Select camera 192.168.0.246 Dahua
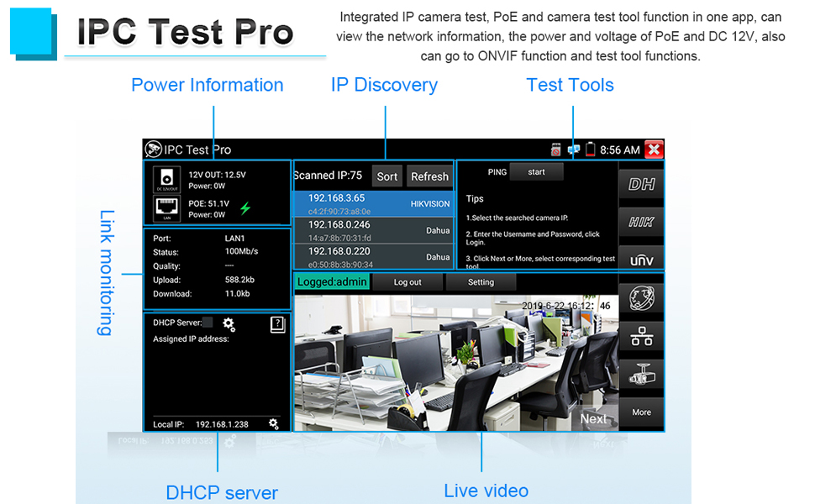The width and height of the screenshot is (815, 504). point(374,230)
